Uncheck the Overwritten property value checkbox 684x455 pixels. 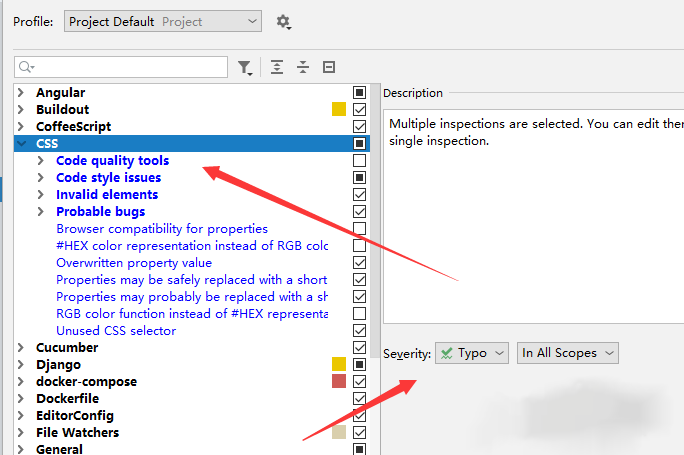tap(359, 263)
